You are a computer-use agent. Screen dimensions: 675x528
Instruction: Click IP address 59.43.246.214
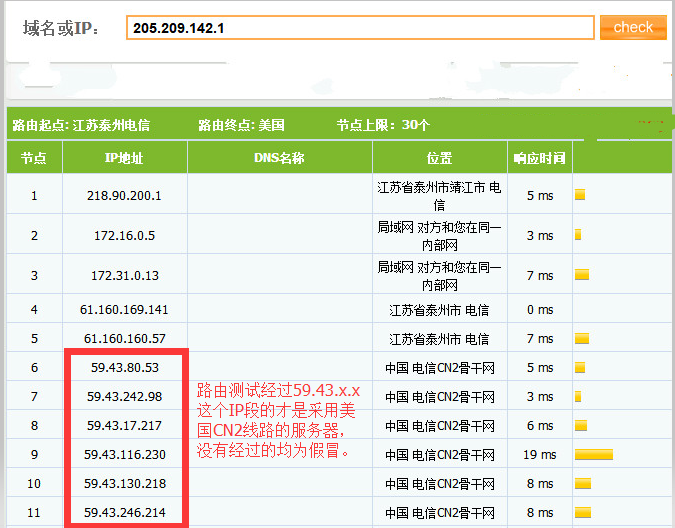(125, 513)
